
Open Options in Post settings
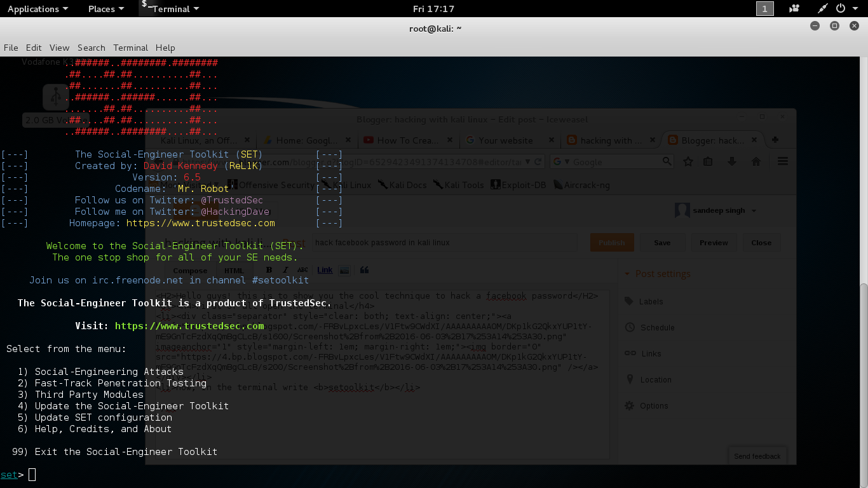coord(654,405)
